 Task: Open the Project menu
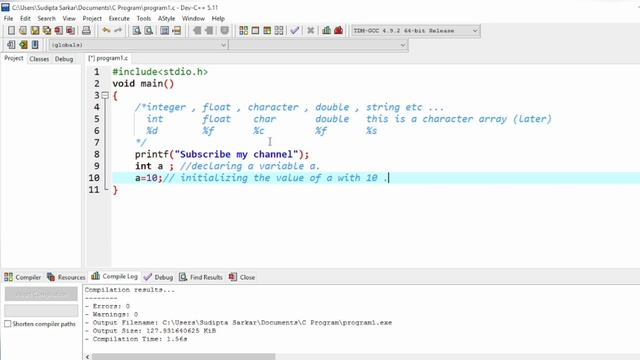tap(92, 18)
